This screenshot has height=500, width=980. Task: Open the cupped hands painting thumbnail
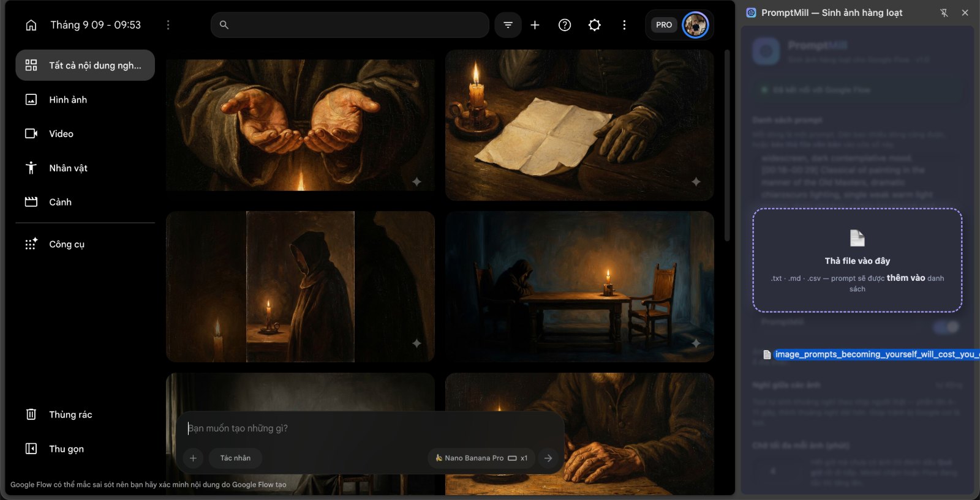click(300, 125)
